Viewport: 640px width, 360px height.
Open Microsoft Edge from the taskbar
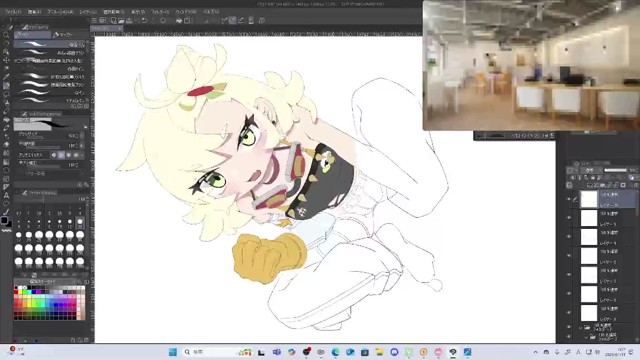point(336,352)
